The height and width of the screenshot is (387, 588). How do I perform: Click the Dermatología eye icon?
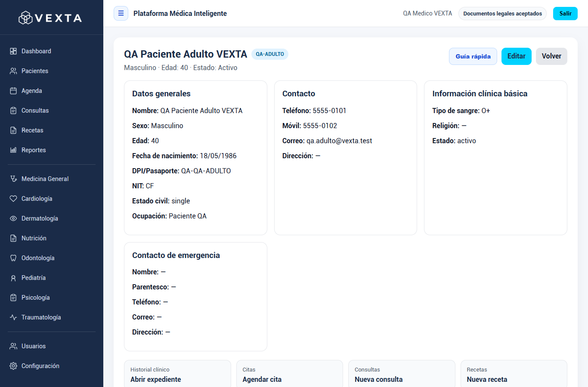[13, 218]
